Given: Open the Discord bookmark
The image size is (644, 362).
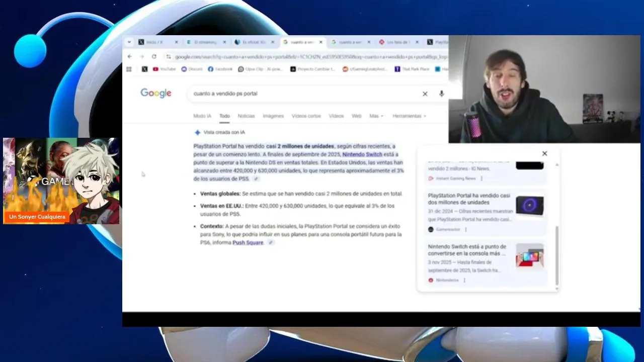Looking at the screenshot, I should pos(192,69).
